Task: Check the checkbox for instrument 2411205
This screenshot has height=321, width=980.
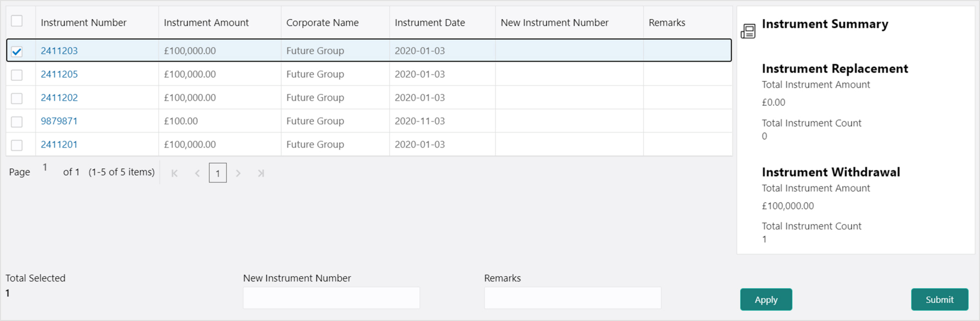Action: pyautogui.click(x=17, y=75)
